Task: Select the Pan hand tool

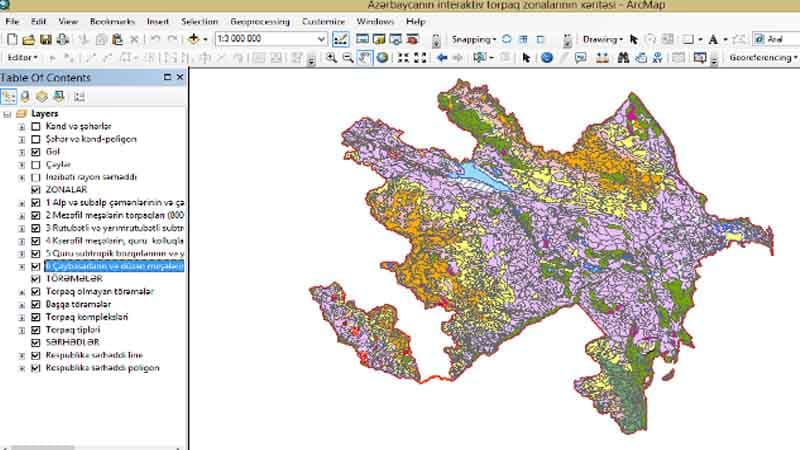Action: 365,58
